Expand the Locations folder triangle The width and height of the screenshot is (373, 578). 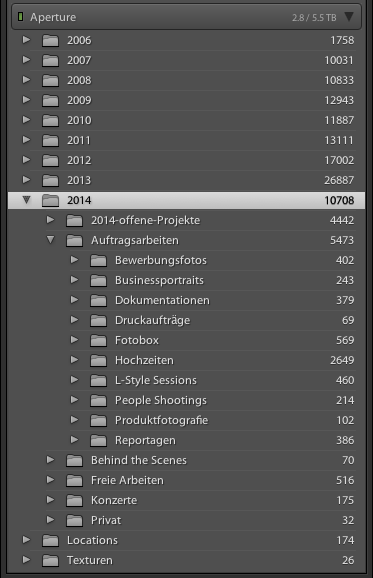(x=26, y=540)
